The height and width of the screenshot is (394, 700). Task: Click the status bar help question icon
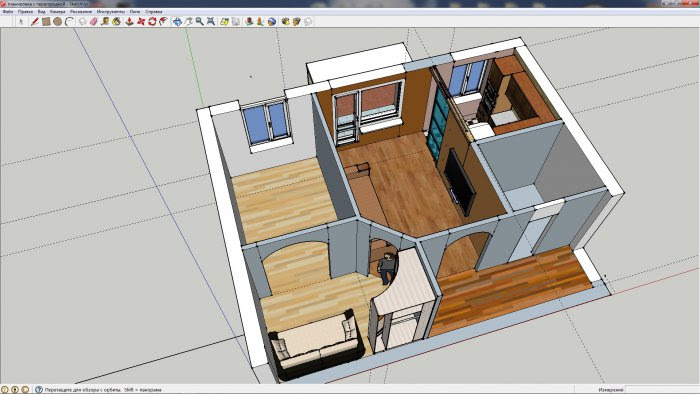click(x=39, y=390)
